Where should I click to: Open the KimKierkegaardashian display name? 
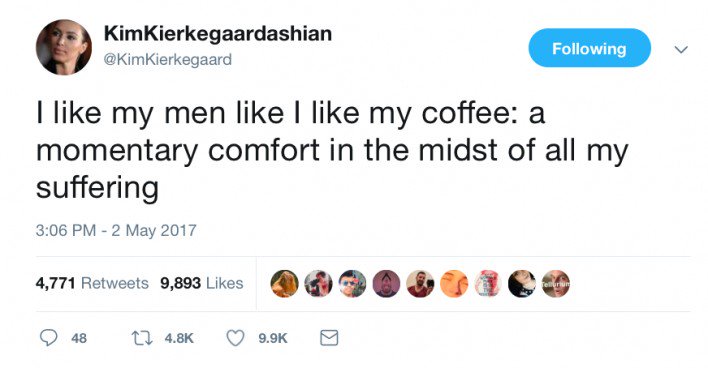tap(218, 33)
